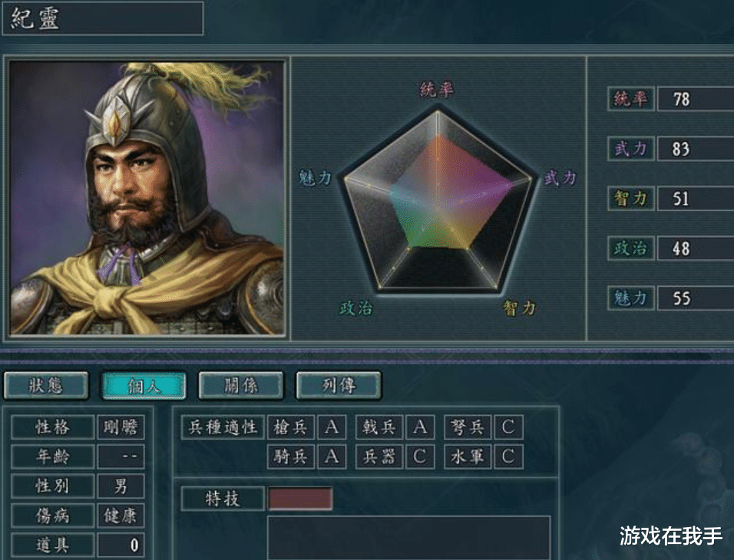Click the red 特技 skill swatch

click(x=300, y=499)
